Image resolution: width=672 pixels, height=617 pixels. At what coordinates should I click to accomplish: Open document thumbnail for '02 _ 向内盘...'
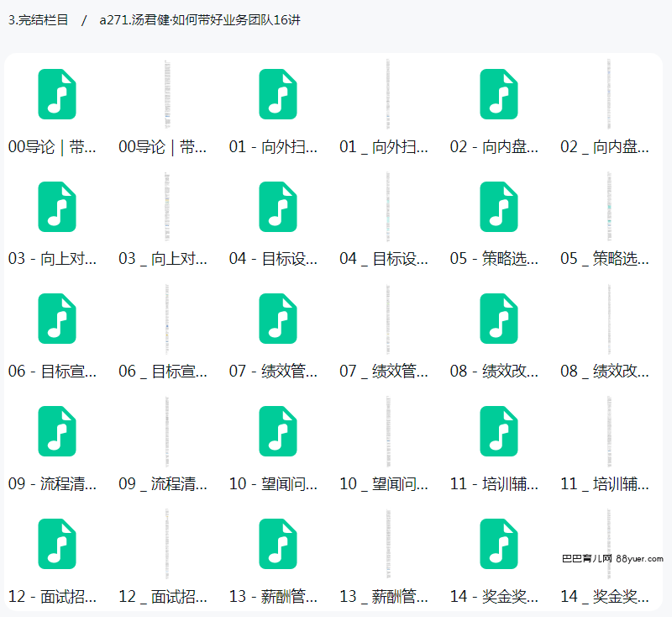point(609,94)
